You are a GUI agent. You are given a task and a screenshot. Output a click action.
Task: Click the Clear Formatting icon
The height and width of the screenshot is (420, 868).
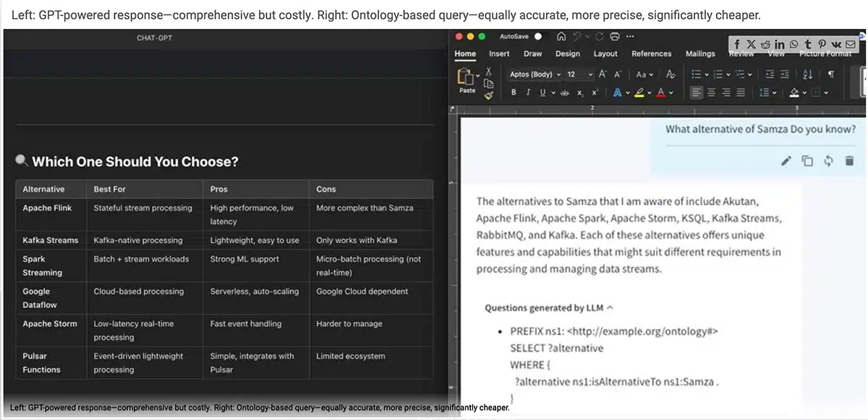point(671,74)
